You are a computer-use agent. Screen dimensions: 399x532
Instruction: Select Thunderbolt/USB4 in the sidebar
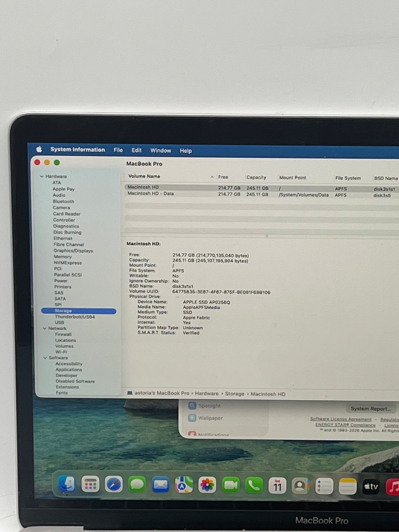(75, 317)
